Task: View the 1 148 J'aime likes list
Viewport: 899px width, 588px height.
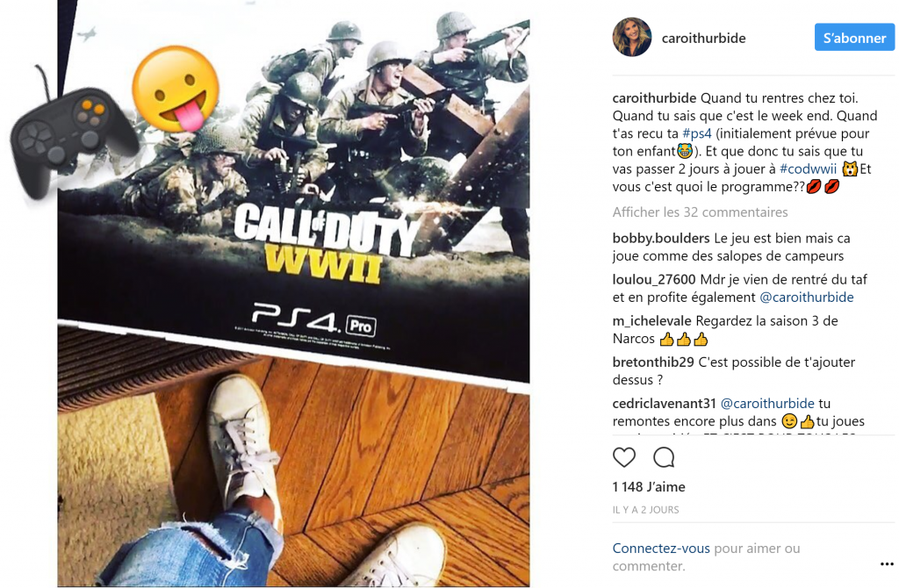Action: (649, 487)
